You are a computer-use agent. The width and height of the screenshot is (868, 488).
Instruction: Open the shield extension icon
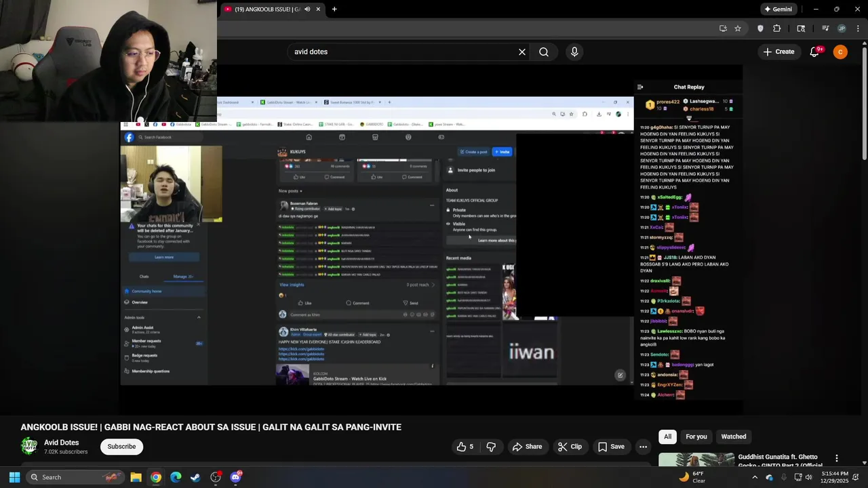(x=760, y=28)
